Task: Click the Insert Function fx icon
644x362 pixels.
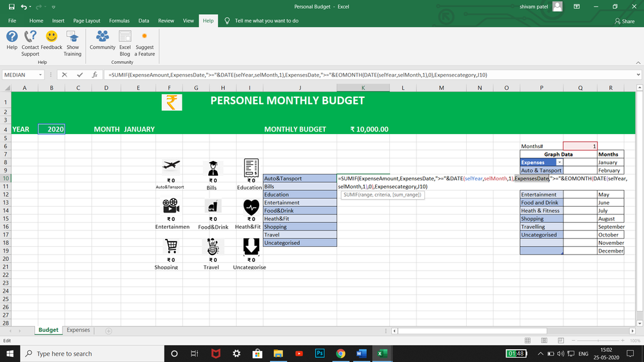Action: pos(95,75)
